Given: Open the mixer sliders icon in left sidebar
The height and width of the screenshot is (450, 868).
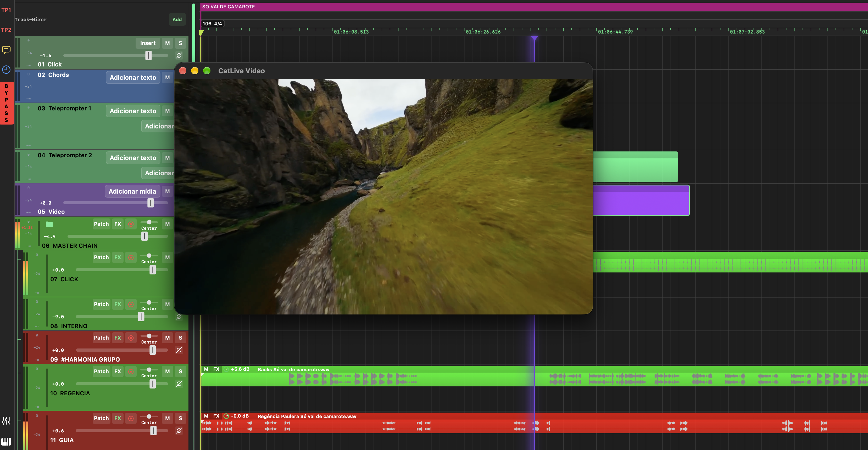Looking at the screenshot, I should (x=6, y=421).
